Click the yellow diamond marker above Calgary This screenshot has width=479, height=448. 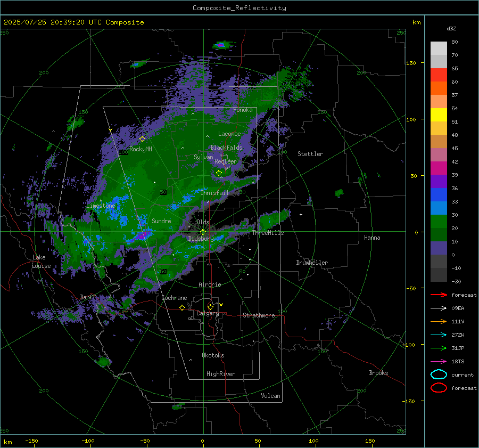pyautogui.click(x=210, y=307)
